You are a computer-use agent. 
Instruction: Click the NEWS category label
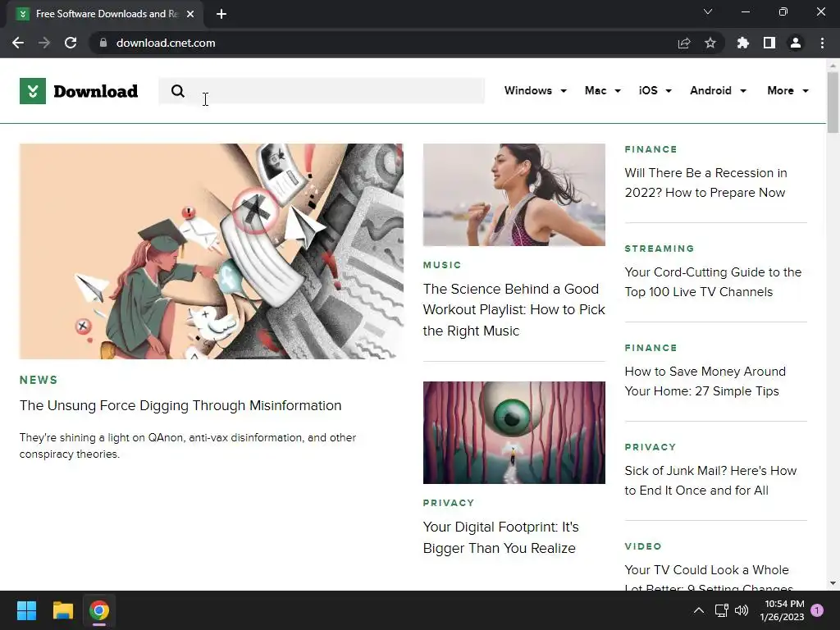[x=39, y=380]
